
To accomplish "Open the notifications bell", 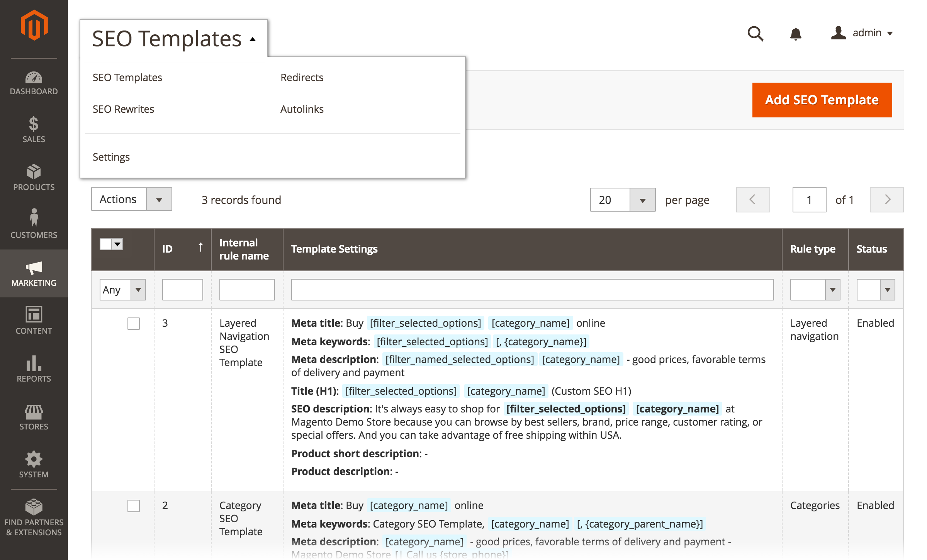I will pos(796,34).
